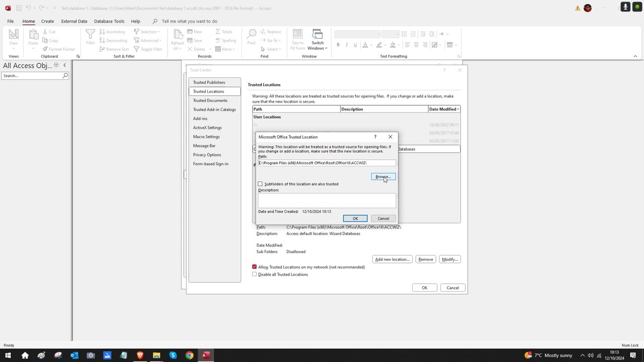Click the center alignment icon
Screen dimensions: 644x362
point(416,45)
